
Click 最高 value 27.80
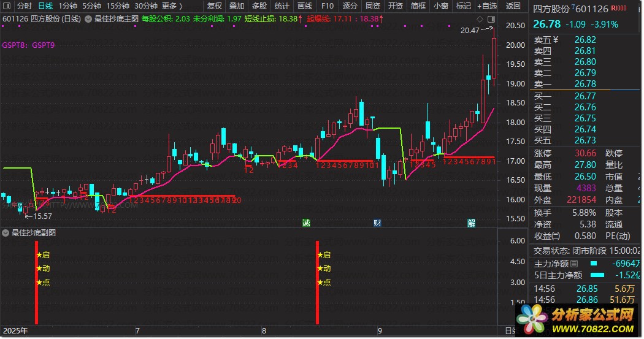click(585, 164)
